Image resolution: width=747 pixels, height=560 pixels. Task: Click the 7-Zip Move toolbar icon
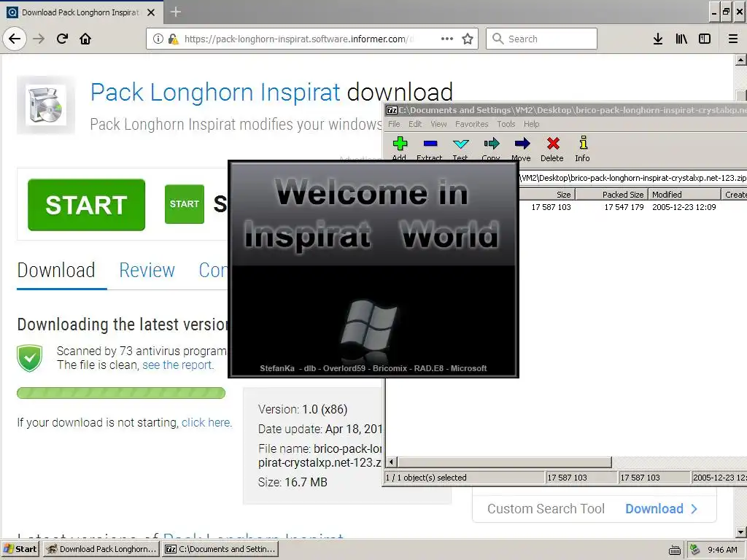[x=522, y=149]
